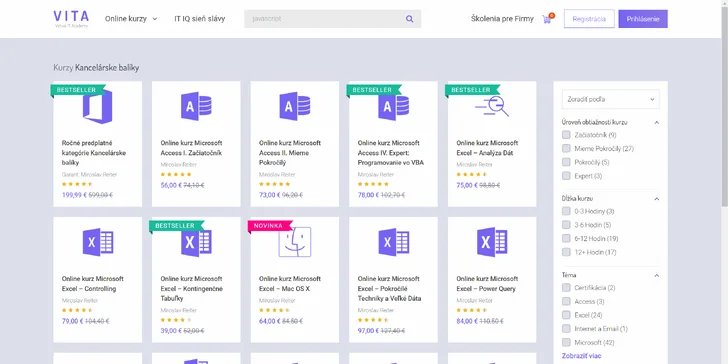Click the Bestseller ribbon on the Ročné predplatné card
Viewport: 728px width, 364px height.
coord(78,90)
